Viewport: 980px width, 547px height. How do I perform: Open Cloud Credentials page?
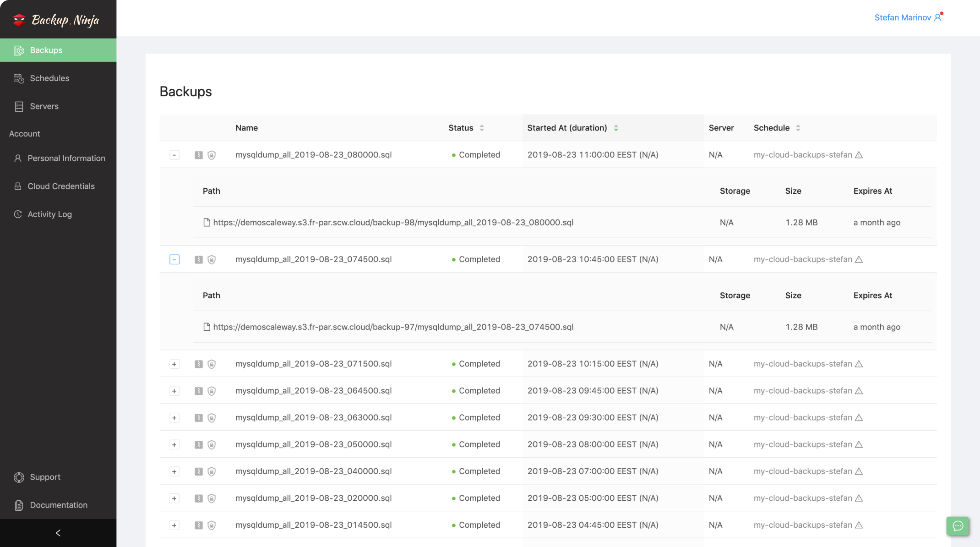(58, 186)
